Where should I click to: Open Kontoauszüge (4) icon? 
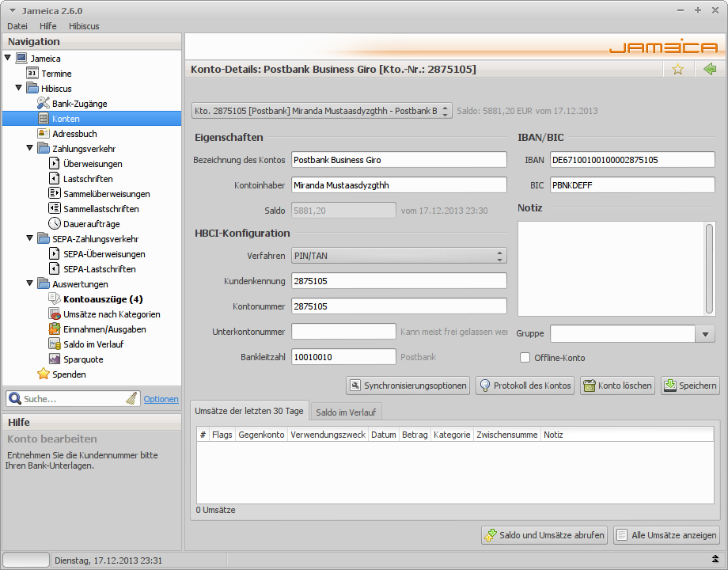coord(55,298)
